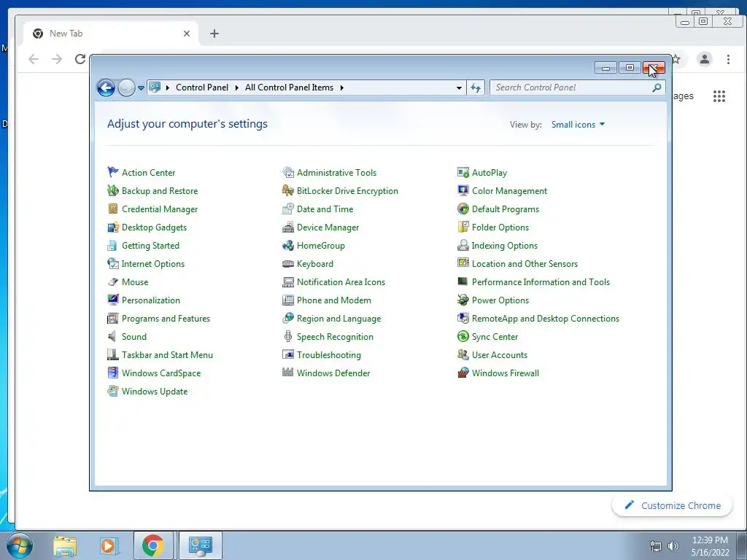Open Programs and Features link
The height and width of the screenshot is (560, 747).
coord(166,318)
